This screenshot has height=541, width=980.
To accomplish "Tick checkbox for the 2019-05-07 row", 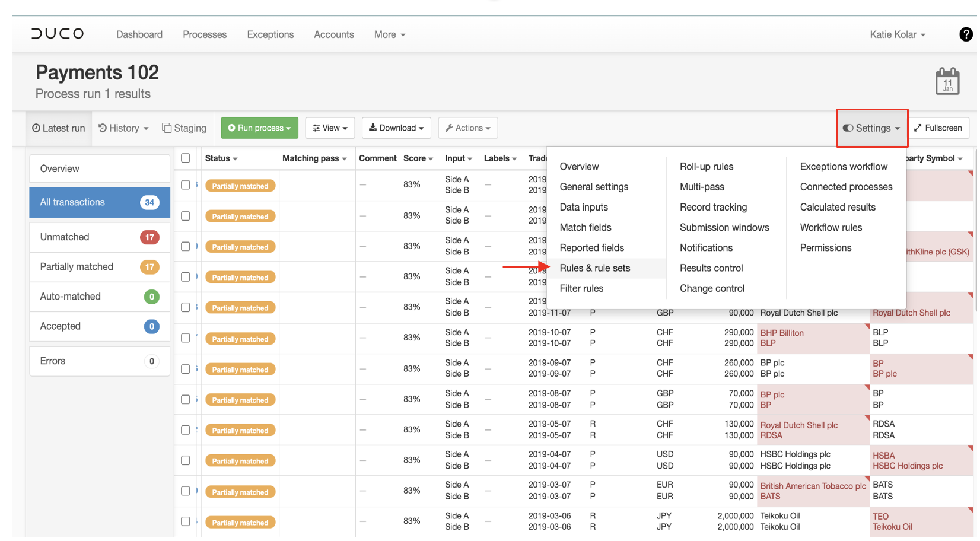I will pos(186,429).
